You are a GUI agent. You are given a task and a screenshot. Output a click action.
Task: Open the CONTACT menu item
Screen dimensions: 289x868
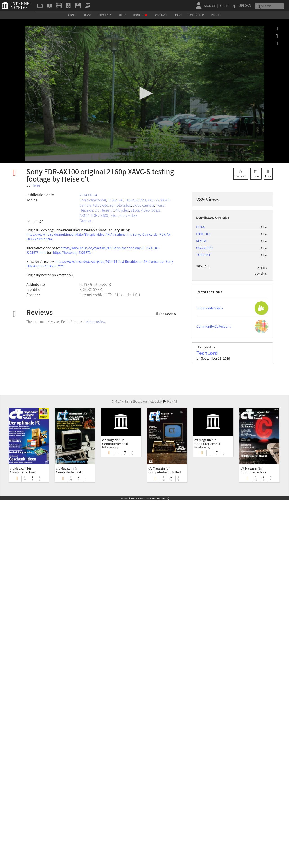click(161, 15)
